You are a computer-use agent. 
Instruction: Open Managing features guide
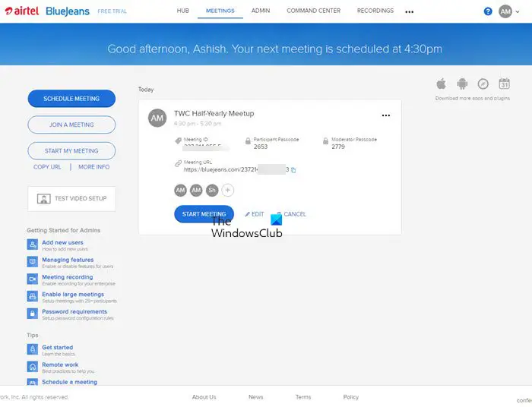click(x=68, y=260)
